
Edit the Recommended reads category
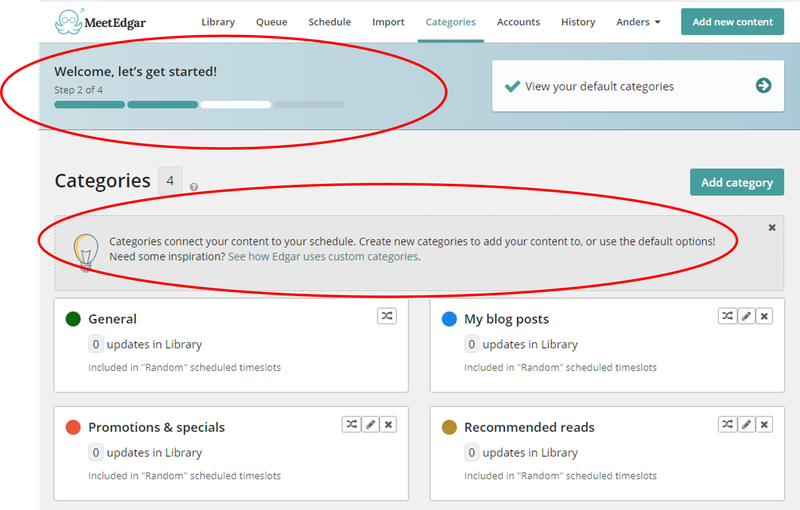746,424
